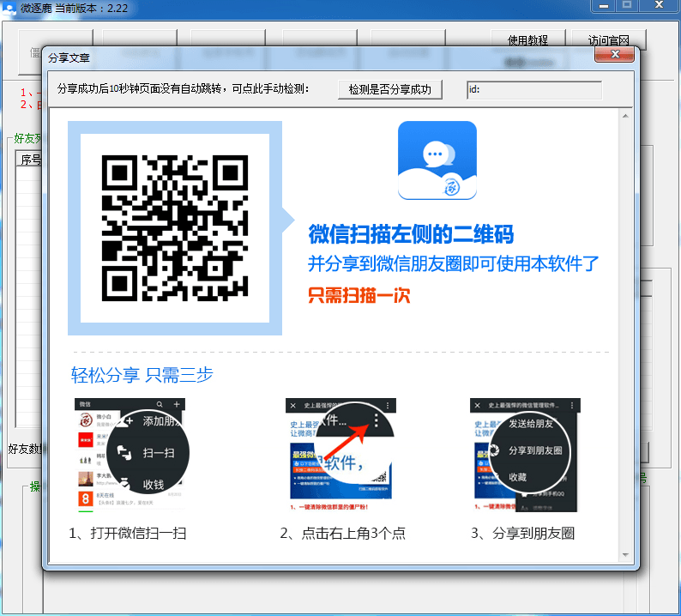Click 访问官网 button in main window

pos(608,40)
